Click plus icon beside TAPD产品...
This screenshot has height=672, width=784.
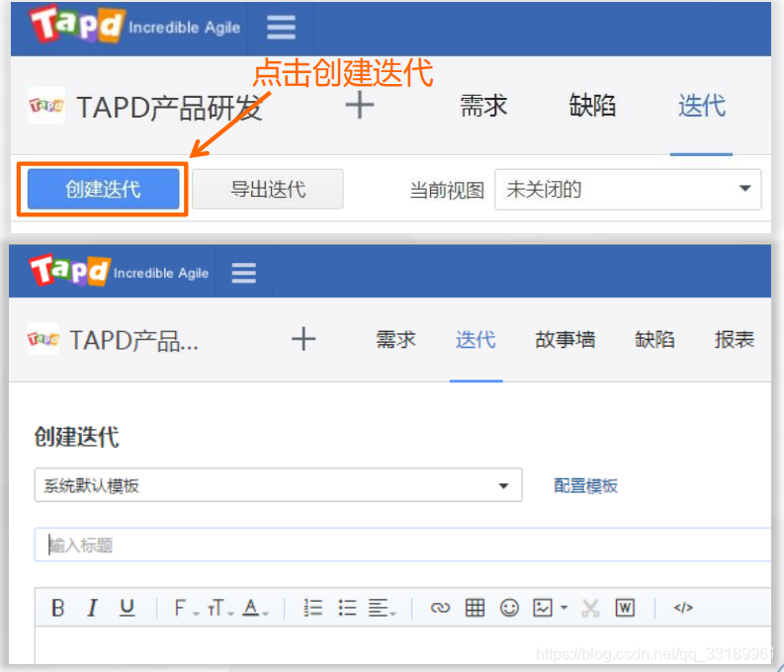pos(304,339)
